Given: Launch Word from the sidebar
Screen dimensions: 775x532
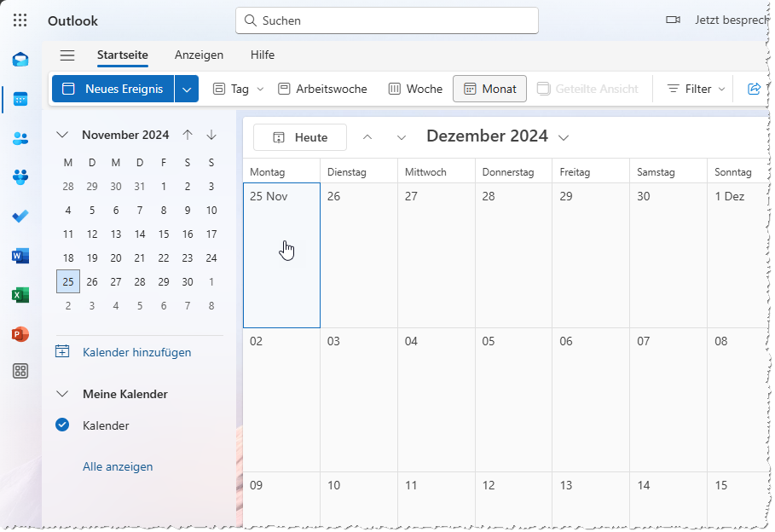Looking at the screenshot, I should pyautogui.click(x=20, y=256).
